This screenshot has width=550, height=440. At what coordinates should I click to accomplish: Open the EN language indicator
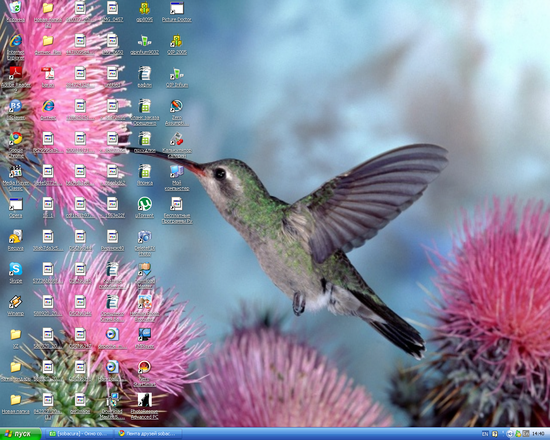coord(485,434)
